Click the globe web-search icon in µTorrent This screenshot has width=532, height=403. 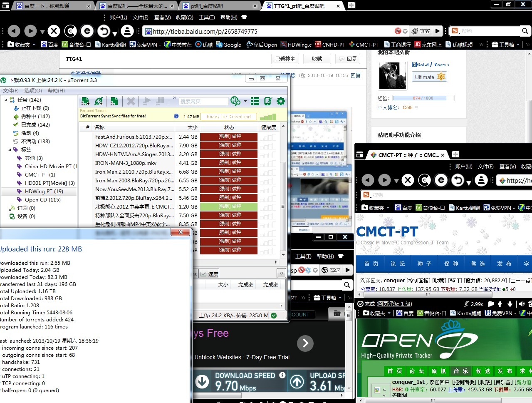235,101
